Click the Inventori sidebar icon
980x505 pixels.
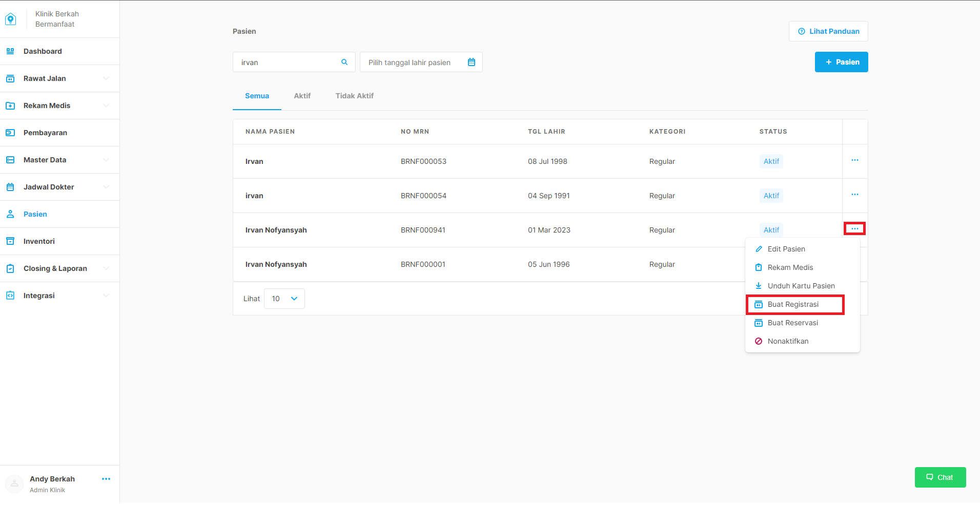click(x=10, y=241)
